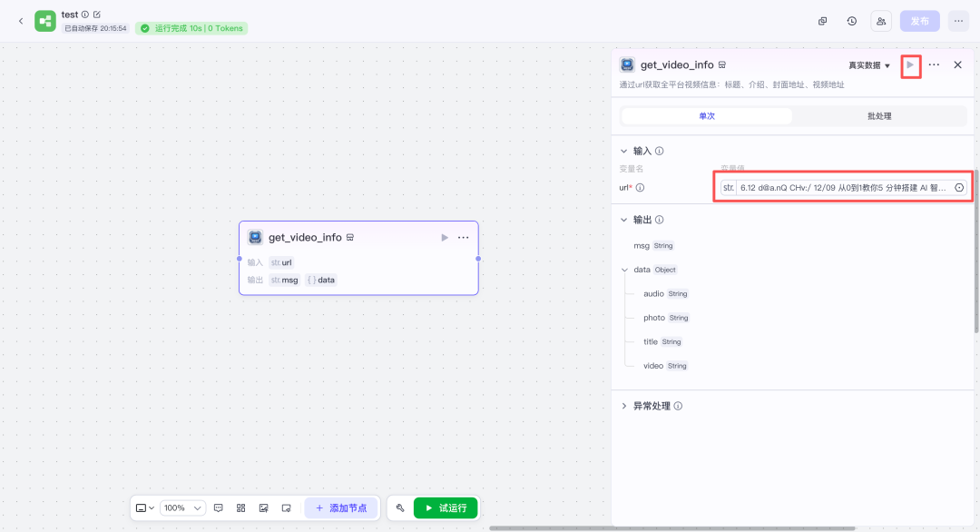This screenshot has width=980, height=532.
Task: Click the grid layout icon in bottom toolbar
Action: pyautogui.click(x=241, y=508)
